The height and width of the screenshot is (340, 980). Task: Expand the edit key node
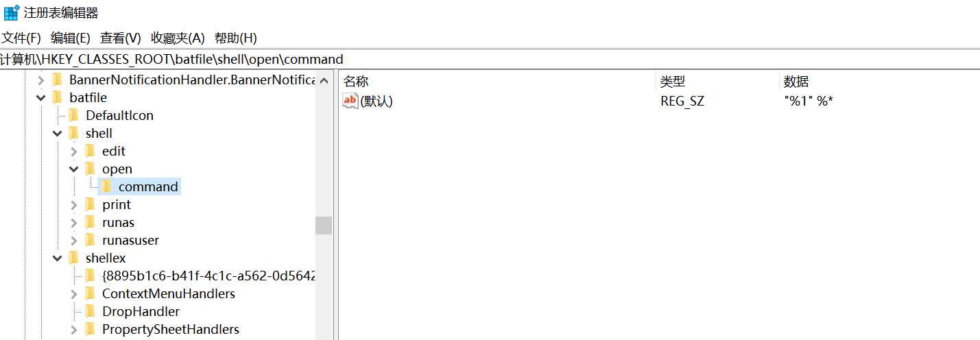click(74, 151)
